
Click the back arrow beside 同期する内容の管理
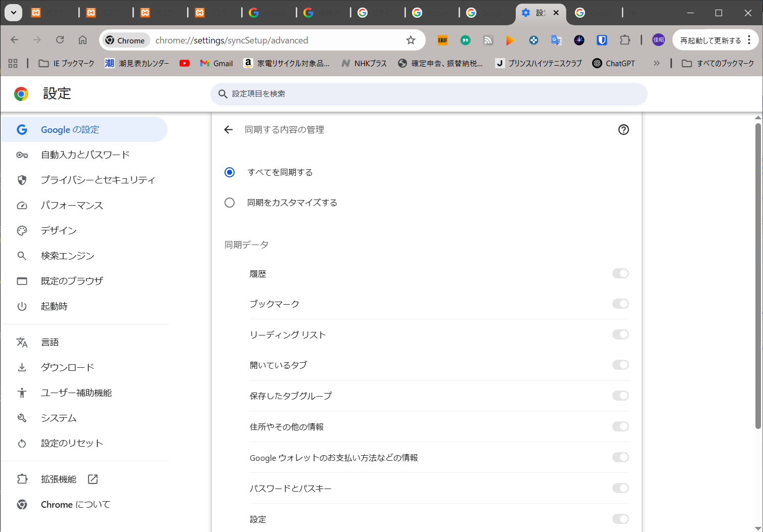coord(229,130)
